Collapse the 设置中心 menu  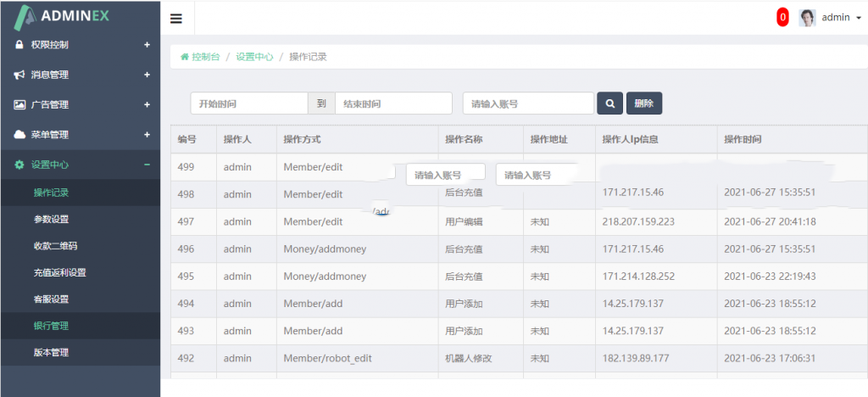147,165
